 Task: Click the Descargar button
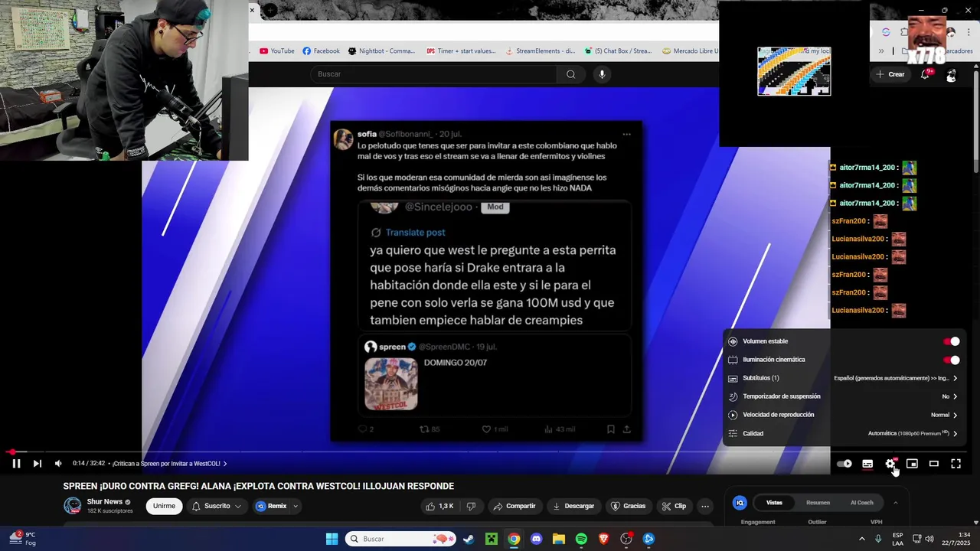tap(573, 506)
